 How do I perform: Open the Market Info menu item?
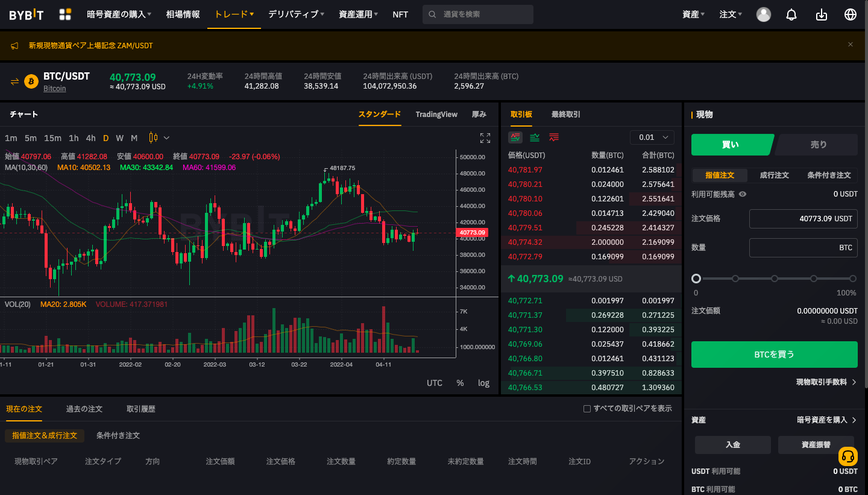pos(183,14)
